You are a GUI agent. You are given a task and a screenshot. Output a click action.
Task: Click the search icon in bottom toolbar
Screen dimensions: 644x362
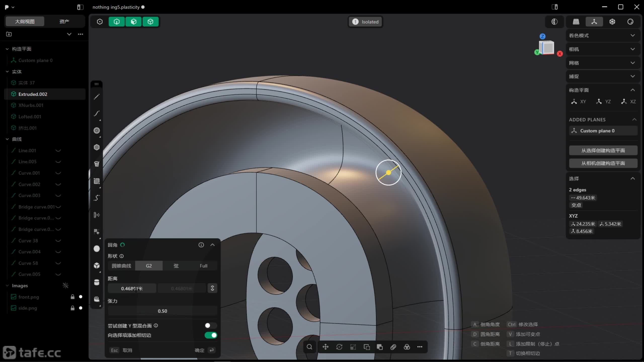[309, 347]
